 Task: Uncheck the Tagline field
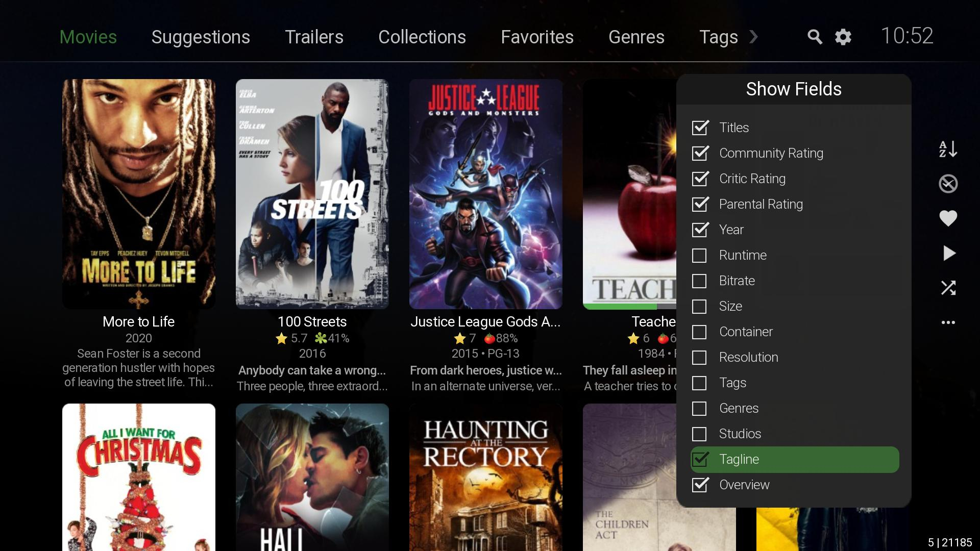pyautogui.click(x=700, y=459)
